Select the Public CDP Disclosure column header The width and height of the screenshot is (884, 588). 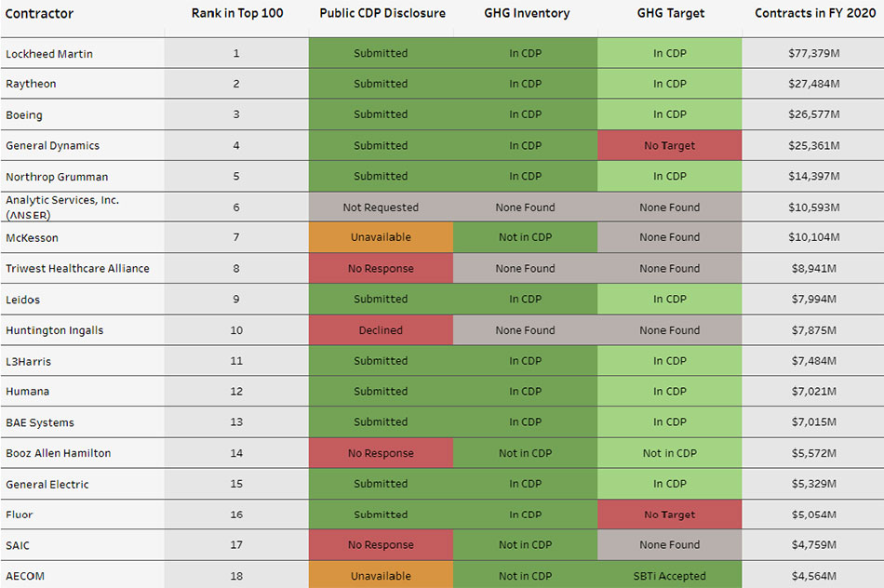coord(382,14)
